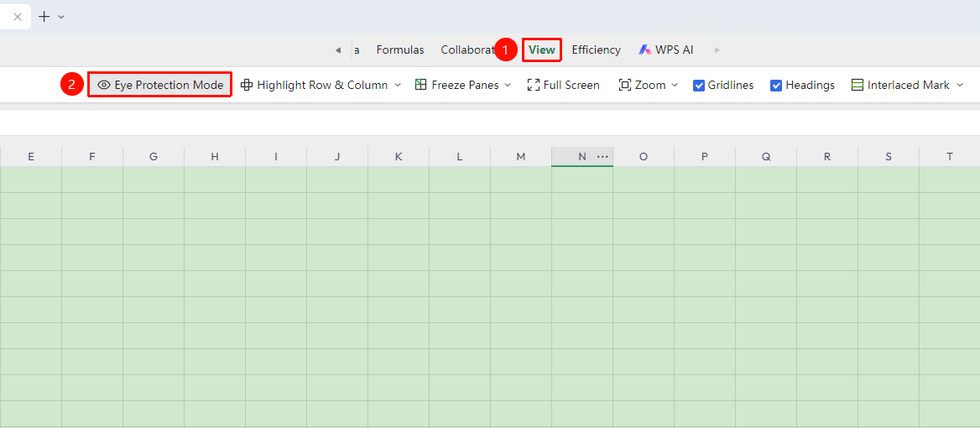Click the Freeze Panes grid icon
This screenshot has width=980, height=428.
click(x=420, y=85)
